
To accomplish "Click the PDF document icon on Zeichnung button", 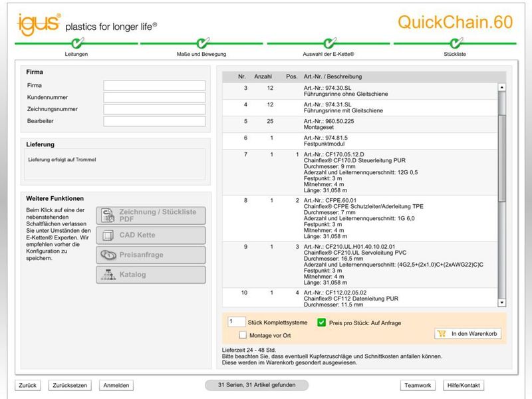I will tap(108, 215).
